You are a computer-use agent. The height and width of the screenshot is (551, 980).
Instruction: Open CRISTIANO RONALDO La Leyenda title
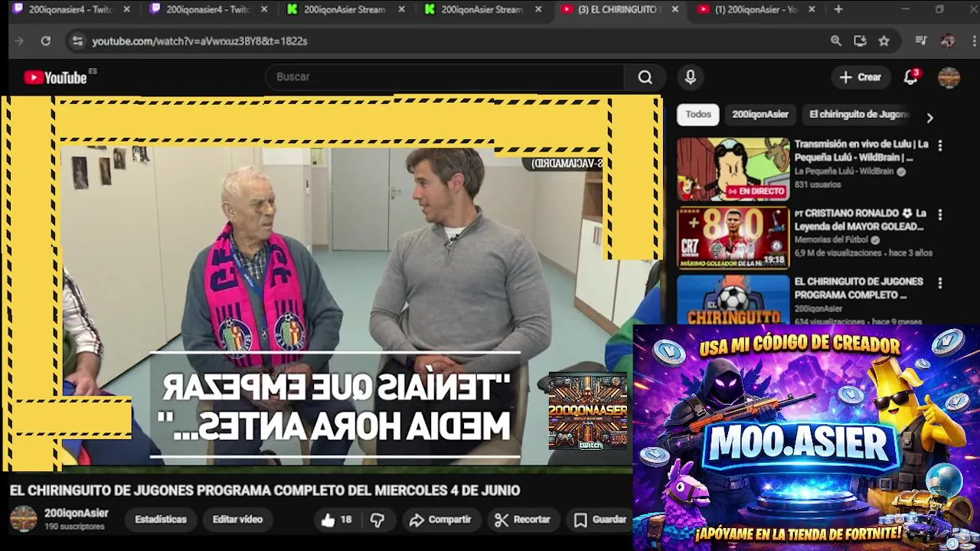coord(860,220)
